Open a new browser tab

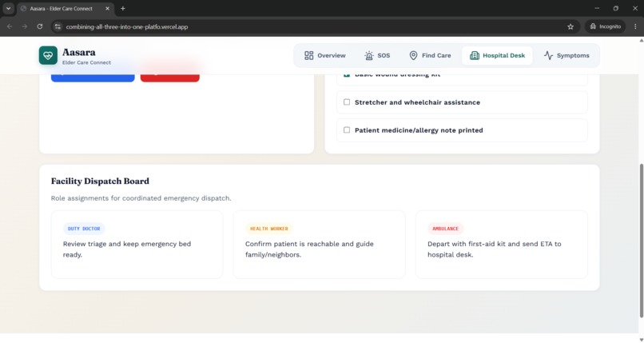point(123,8)
